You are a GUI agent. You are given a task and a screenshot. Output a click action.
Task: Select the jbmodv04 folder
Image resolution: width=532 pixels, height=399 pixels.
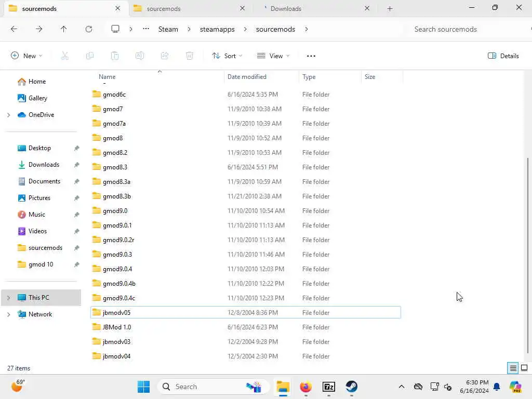(x=246, y=356)
